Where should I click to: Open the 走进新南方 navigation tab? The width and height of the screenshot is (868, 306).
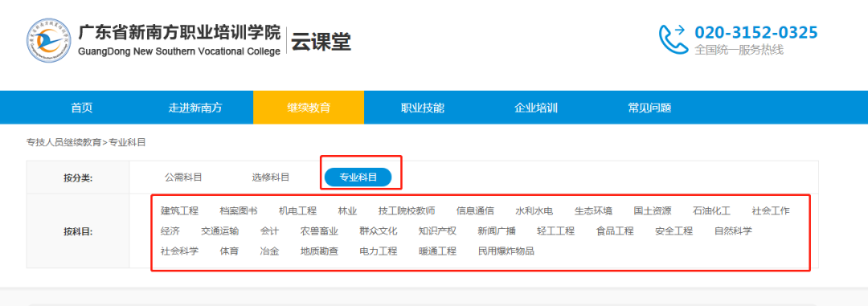(194, 108)
